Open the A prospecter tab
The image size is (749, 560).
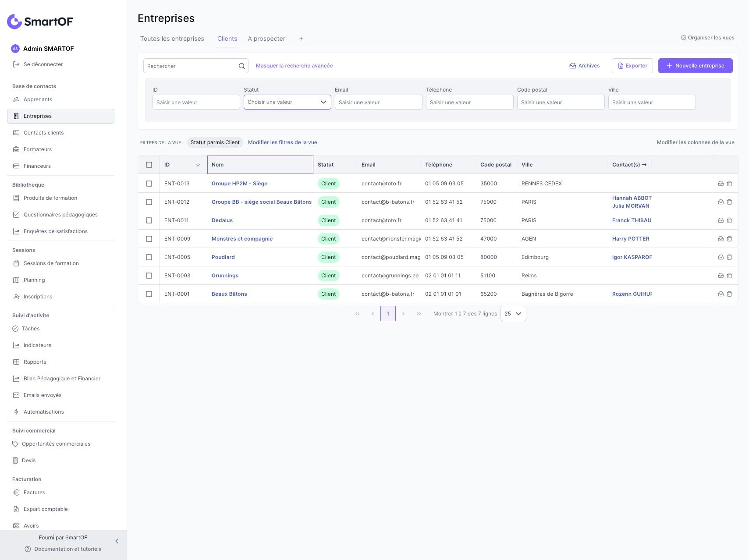[x=266, y=39]
